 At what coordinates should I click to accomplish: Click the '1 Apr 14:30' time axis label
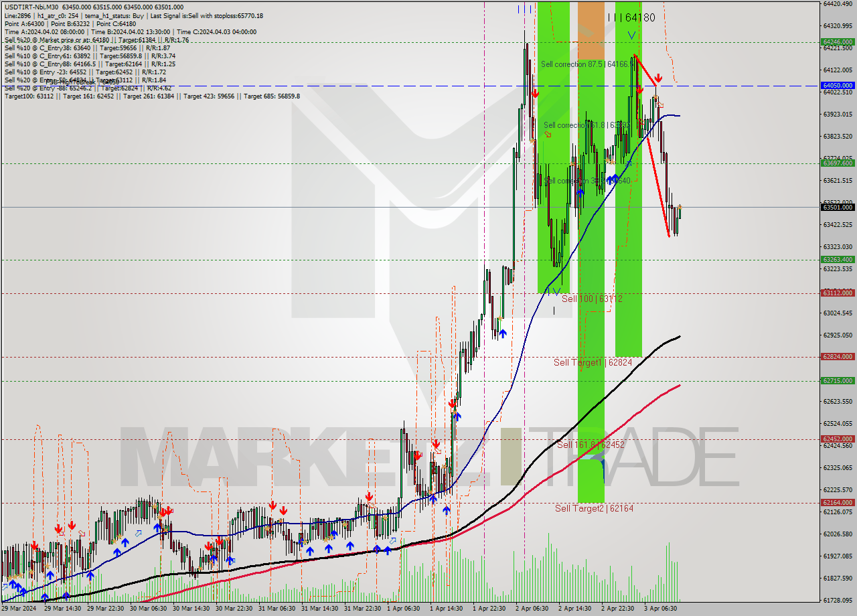coord(447,609)
